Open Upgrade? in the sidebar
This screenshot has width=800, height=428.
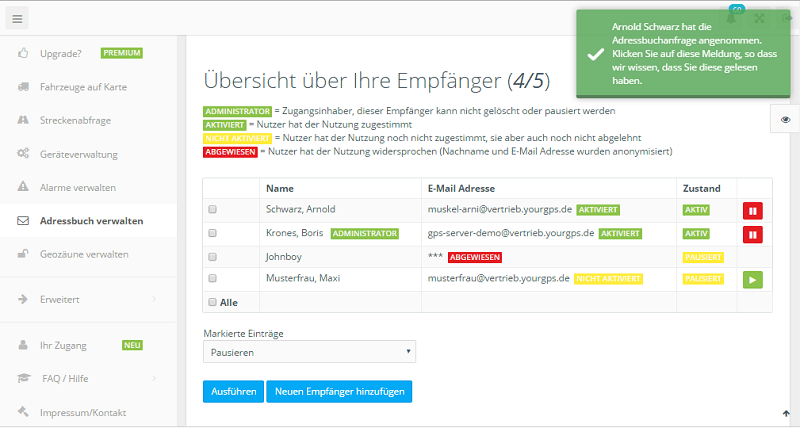coord(61,54)
